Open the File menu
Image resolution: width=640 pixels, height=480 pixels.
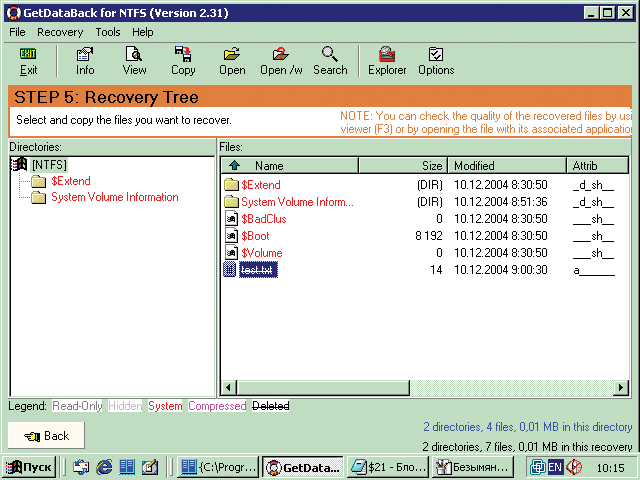tap(17, 32)
